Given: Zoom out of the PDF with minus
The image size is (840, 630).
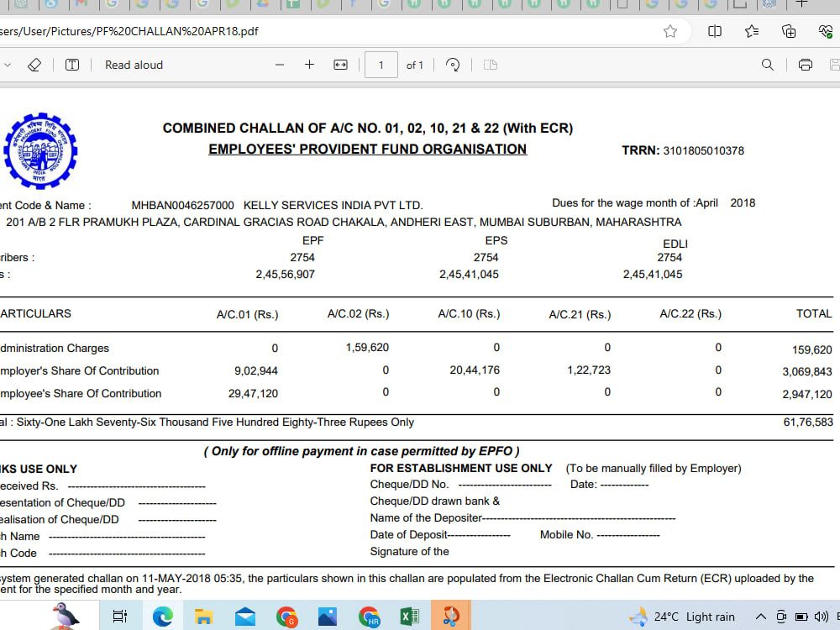Looking at the screenshot, I should pyautogui.click(x=279, y=65).
